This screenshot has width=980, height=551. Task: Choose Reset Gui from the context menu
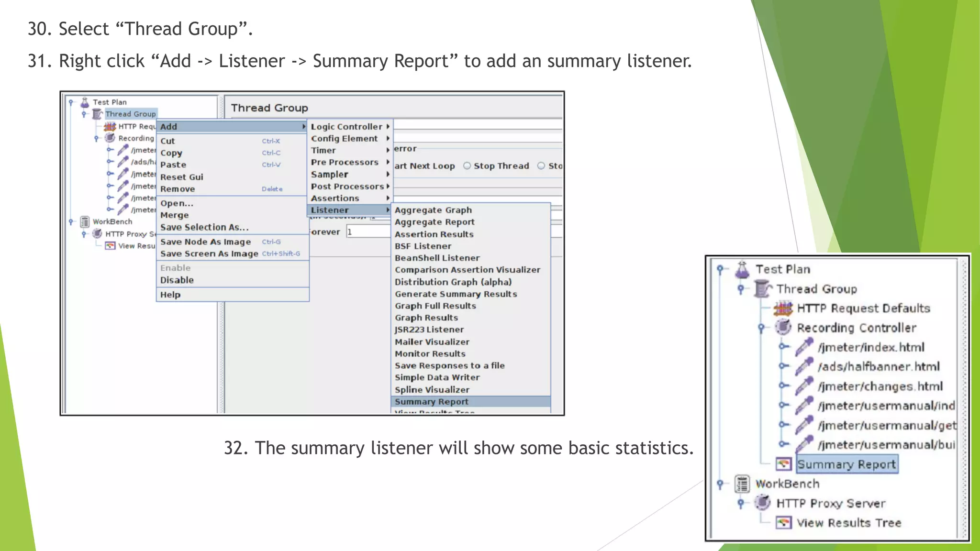[x=233, y=177]
